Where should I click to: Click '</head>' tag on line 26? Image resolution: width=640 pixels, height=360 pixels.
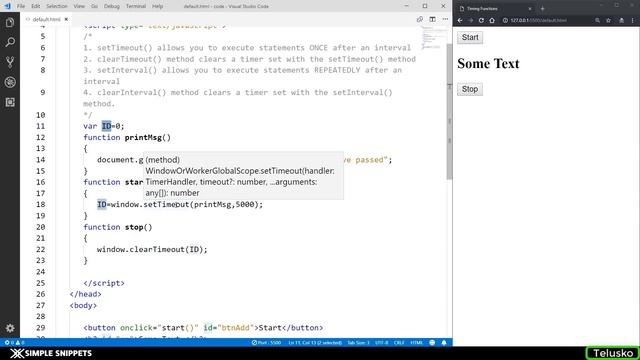point(85,293)
